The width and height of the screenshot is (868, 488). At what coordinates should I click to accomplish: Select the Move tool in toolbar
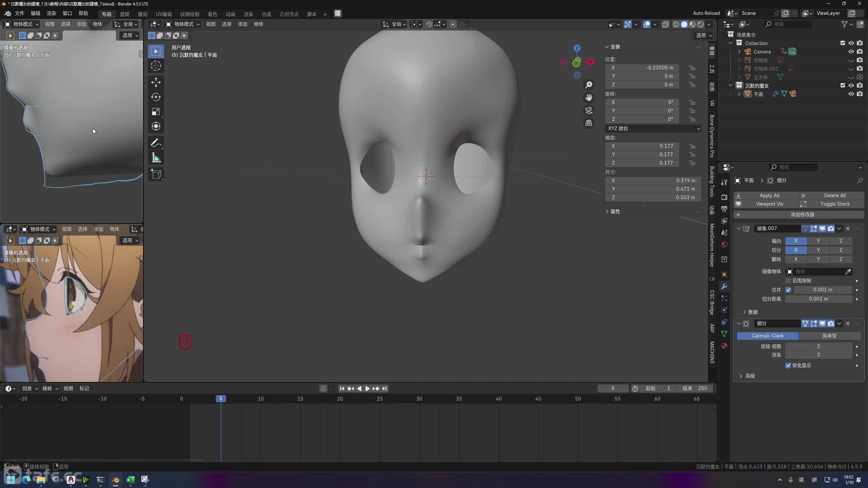[156, 82]
